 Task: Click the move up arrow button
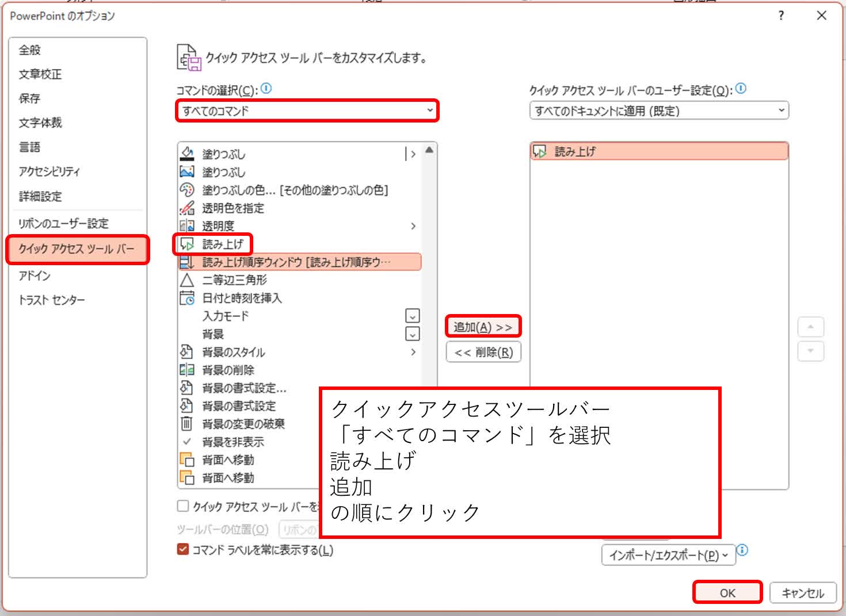810,327
